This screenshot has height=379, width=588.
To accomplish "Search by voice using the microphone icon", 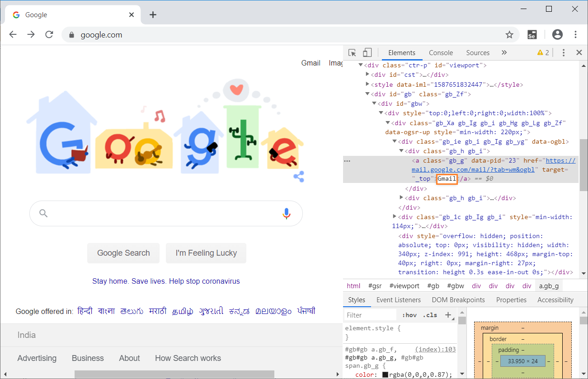I will [286, 213].
